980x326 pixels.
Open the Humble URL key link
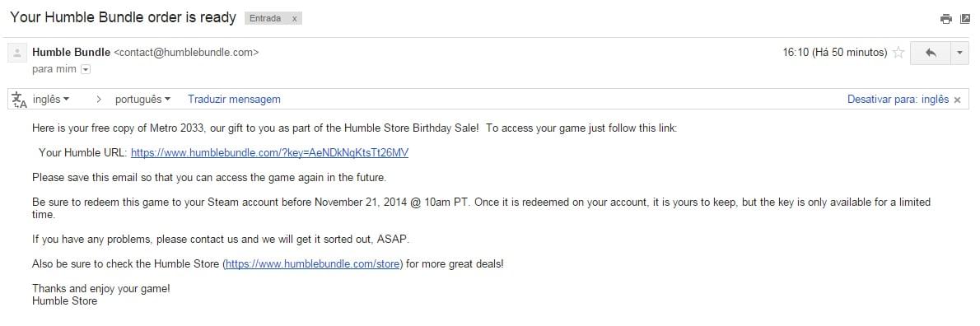269,153
